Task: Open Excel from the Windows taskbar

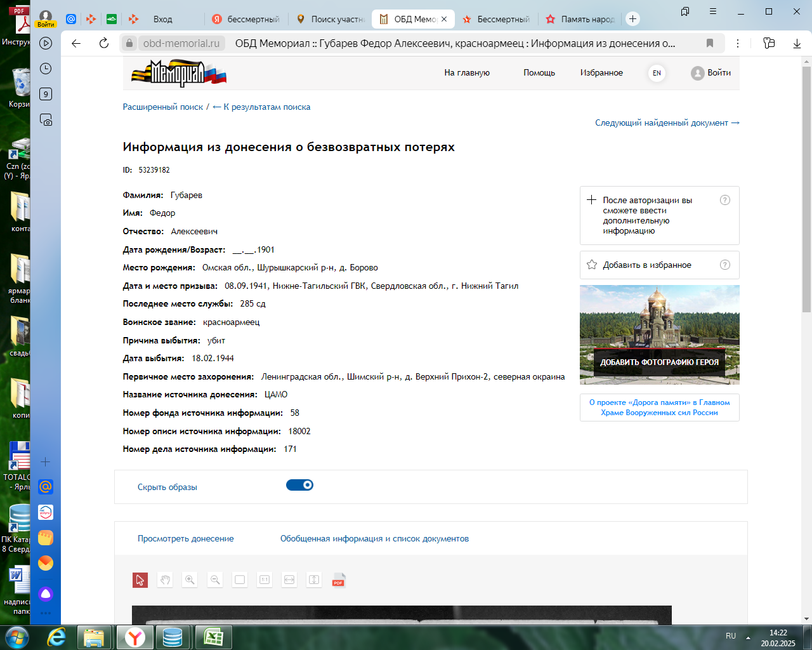Action: click(213, 637)
